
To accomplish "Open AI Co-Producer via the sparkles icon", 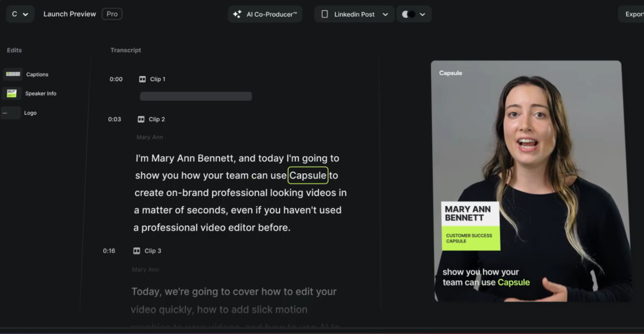I will [x=238, y=14].
